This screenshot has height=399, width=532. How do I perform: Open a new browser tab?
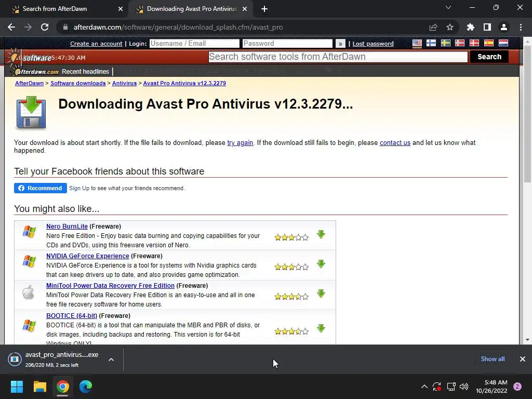[x=264, y=9]
